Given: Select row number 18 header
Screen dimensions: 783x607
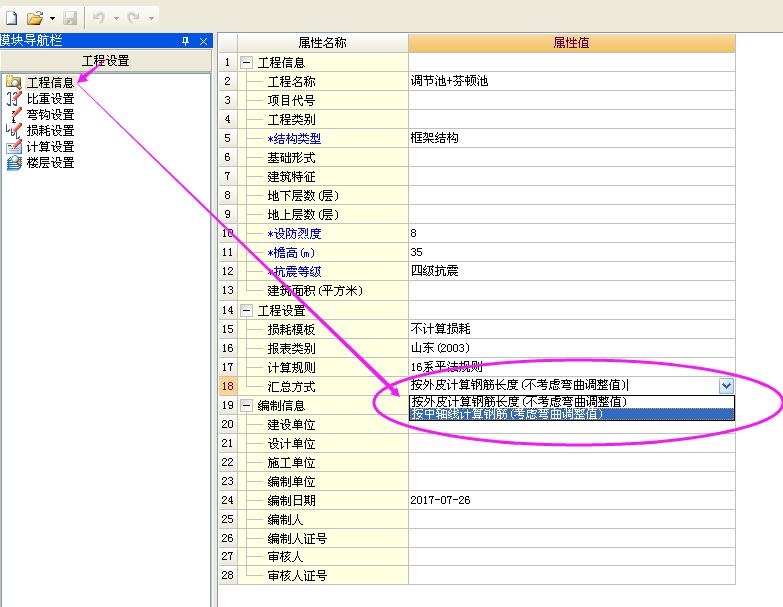Looking at the screenshot, I should click(228, 386).
